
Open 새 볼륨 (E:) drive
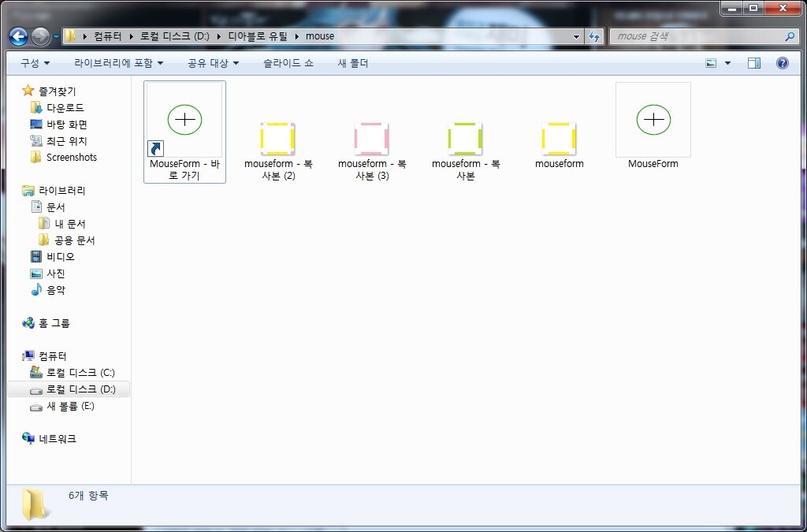click(x=62, y=406)
